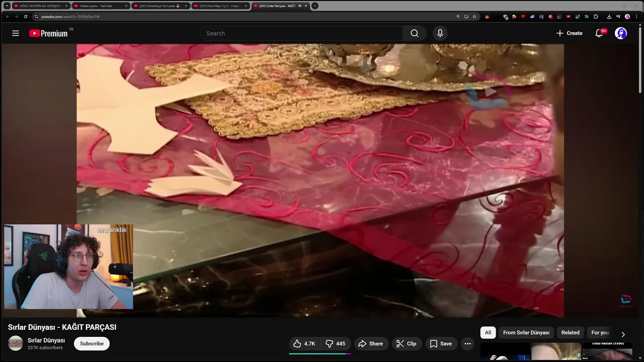Bookmark this page with star icon

(474, 17)
